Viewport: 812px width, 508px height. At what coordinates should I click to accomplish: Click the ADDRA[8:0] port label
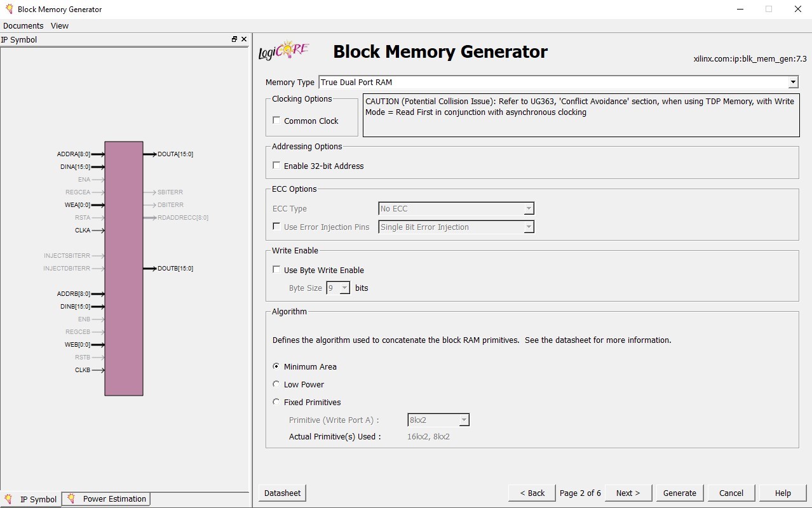[74, 154]
